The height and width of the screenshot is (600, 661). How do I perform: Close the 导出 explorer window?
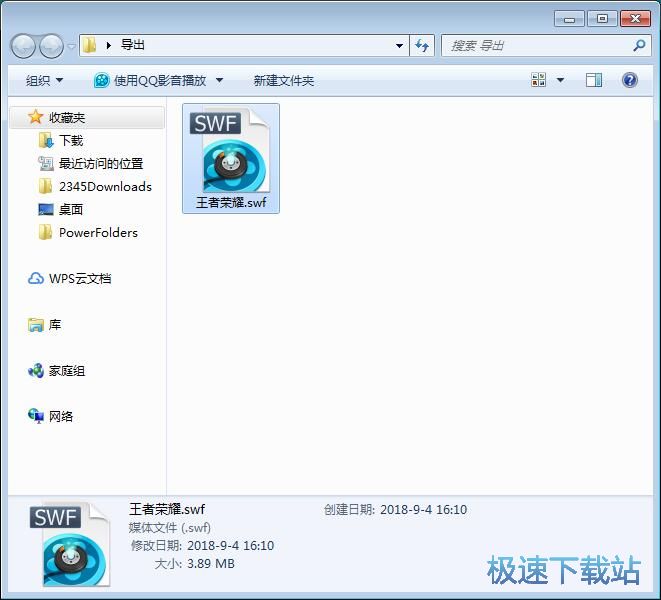(635, 19)
